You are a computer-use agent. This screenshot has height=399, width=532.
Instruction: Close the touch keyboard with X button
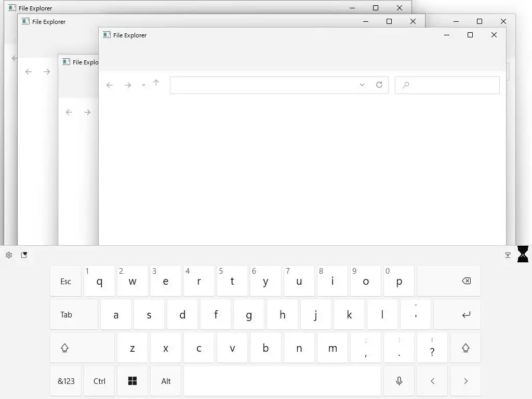coord(523,254)
